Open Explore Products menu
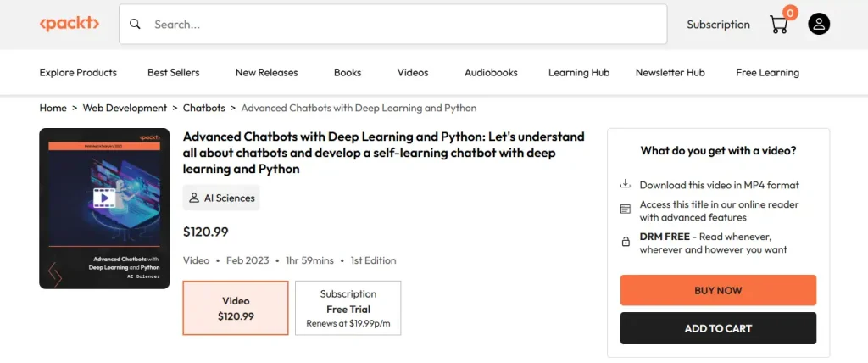Image resolution: width=868 pixels, height=363 pixels. pyautogui.click(x=78, y=73)
